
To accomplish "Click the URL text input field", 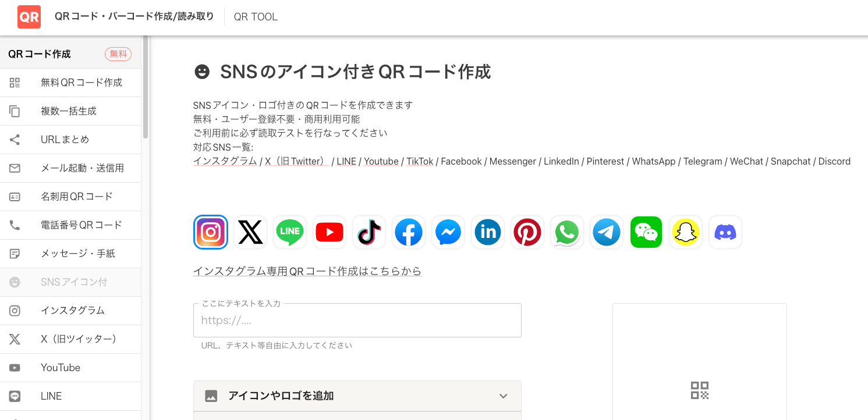I will (357, 320).
